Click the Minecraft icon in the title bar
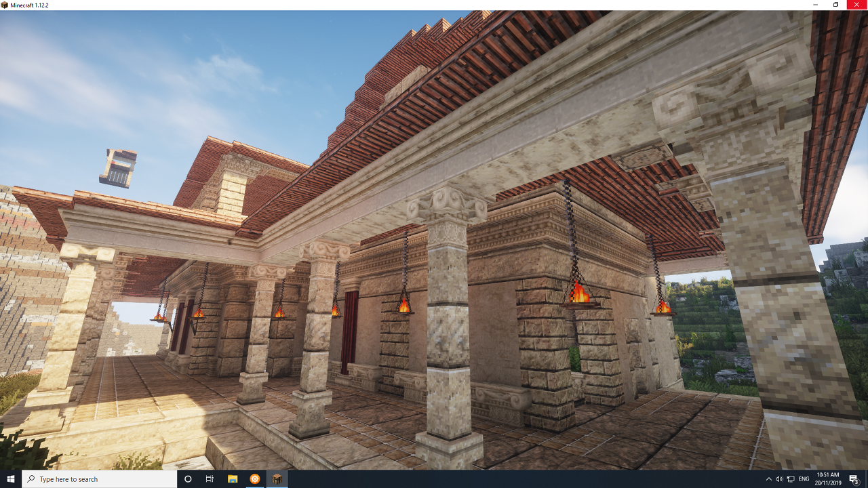This screenshot has height=488, width=868. (5, 4)
